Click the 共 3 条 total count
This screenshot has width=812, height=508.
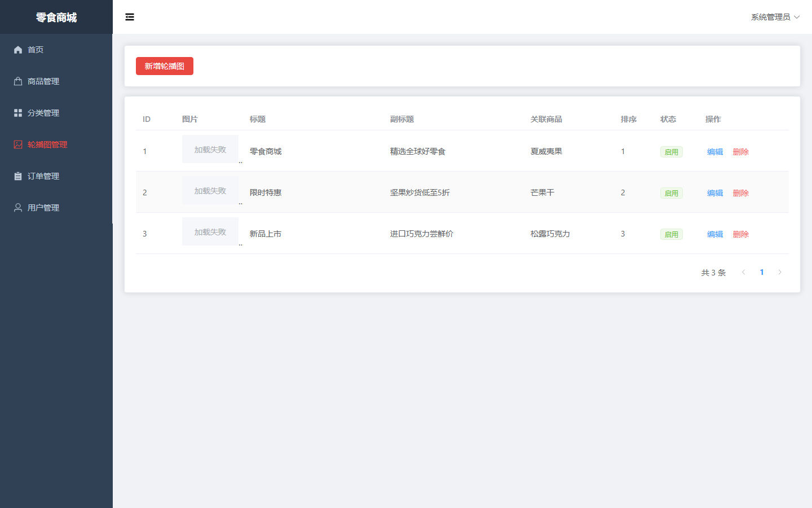tap(713, 273)
